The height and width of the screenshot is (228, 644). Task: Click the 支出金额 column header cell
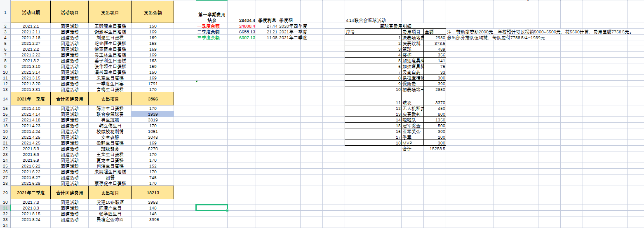point(153,12)
